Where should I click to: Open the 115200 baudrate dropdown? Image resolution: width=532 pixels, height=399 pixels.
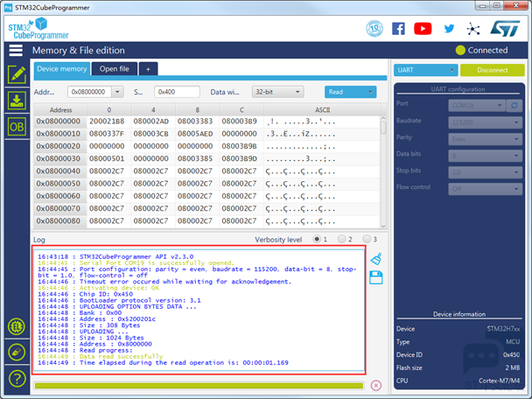(x=485, y=122)
